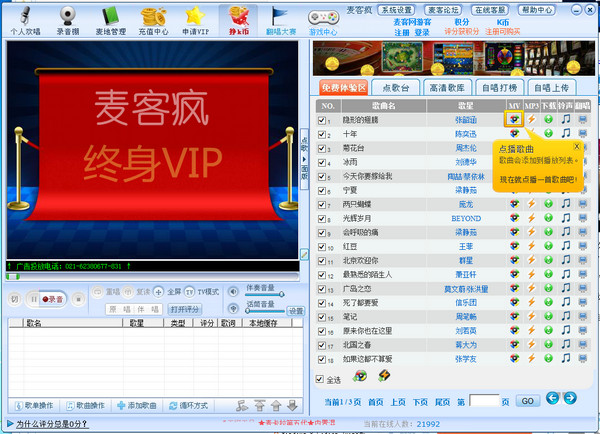600x434 pixels.
Task: Expand the 循环方式 loop mode options
Action: pos(187,405)
